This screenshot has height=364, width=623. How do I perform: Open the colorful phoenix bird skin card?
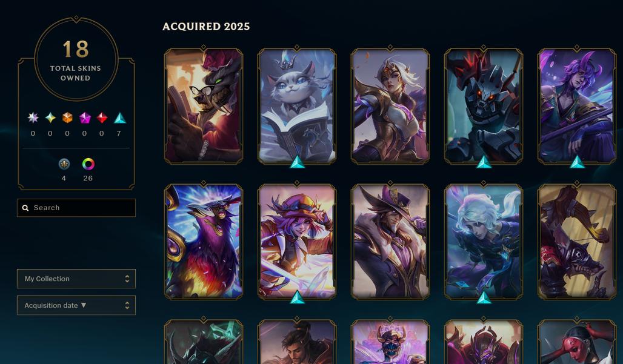pos(204,241)
